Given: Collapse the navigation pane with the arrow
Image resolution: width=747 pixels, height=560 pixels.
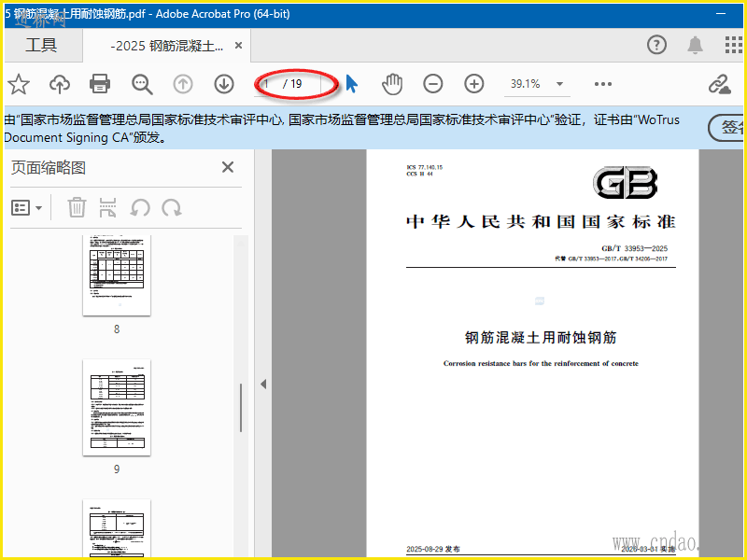Looking at the screenshot, I should point(263,384).
